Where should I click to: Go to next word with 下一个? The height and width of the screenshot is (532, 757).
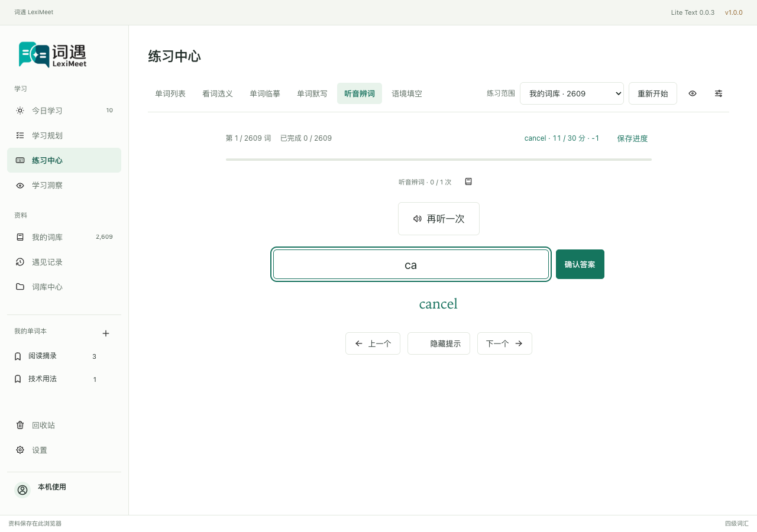pos(504,343)
